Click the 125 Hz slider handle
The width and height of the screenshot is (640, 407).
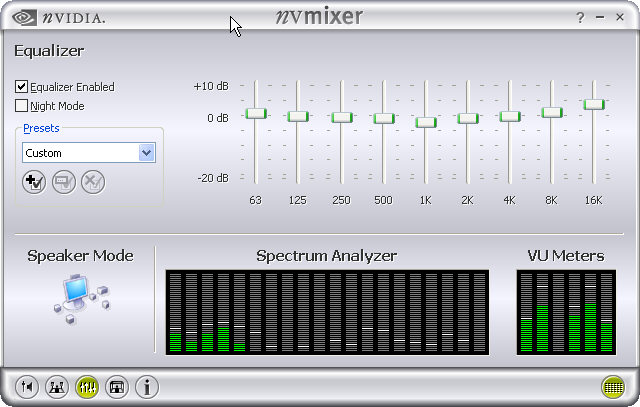click(298, 116)
